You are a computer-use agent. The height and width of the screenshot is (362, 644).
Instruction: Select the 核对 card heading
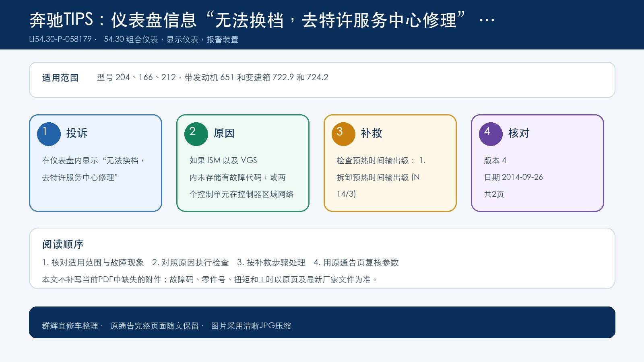[519, 133]
